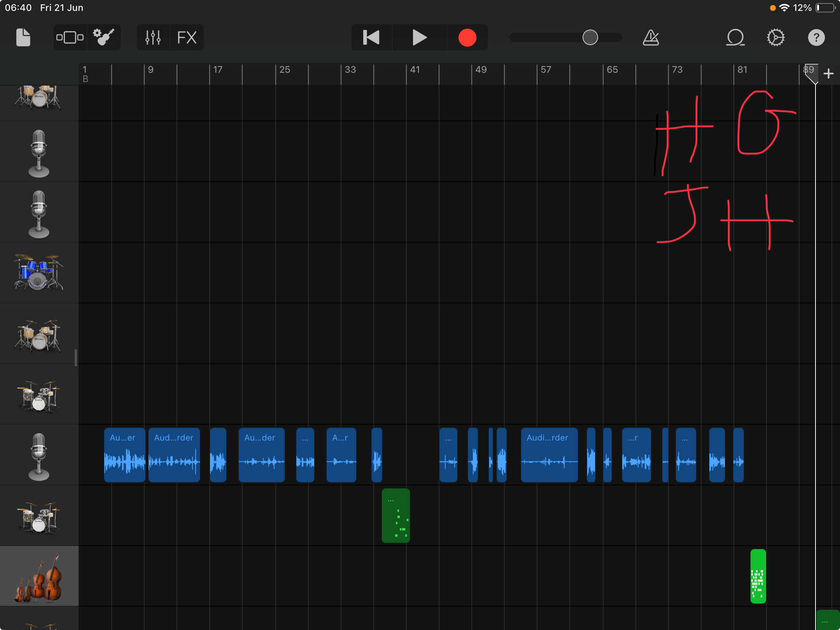This screenshot has width=840, height=630.
Task: Select the strings instrument track
Action: pyautogui.click(x=39, y=576)
